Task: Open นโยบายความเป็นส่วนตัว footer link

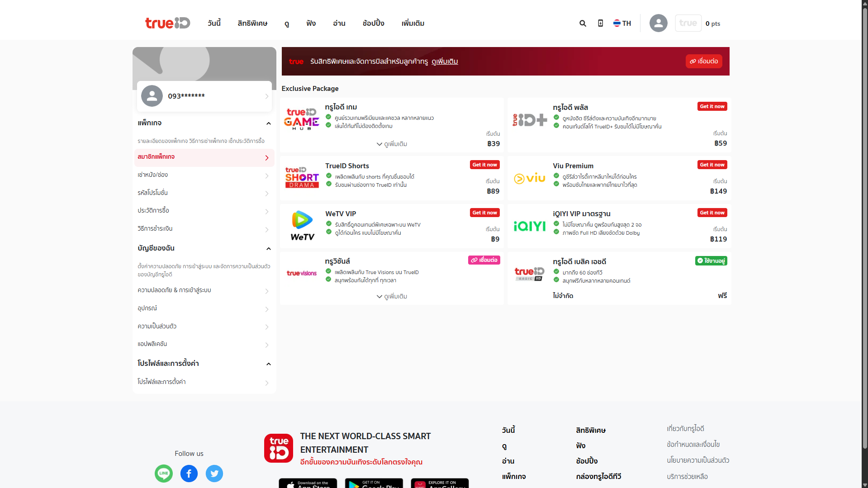Action: (x=698, y=460)
